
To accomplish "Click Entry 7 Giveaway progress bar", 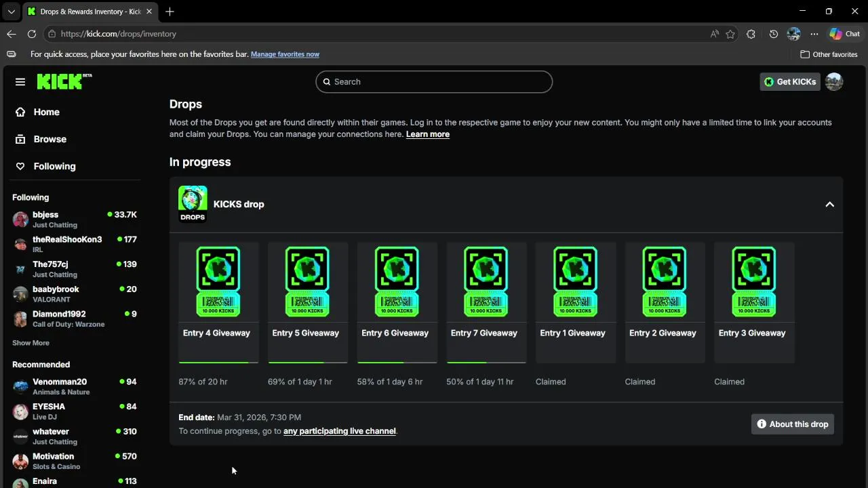I will pyautogui.click(x=486, y=363).
